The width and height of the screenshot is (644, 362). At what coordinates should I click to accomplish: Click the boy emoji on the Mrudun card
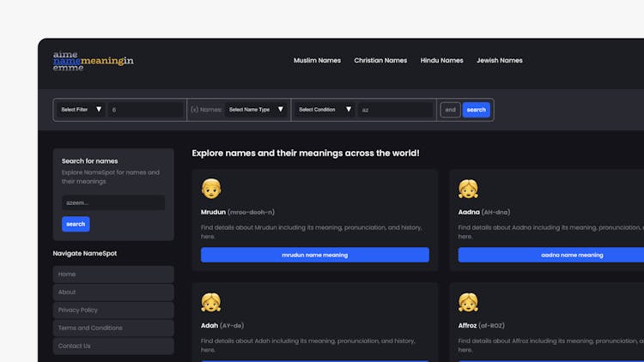coord(210,189)
